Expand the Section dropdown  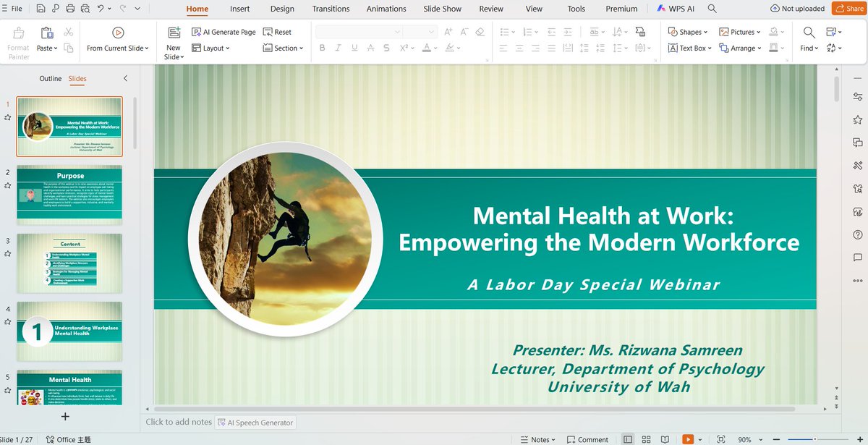point(283,48)
